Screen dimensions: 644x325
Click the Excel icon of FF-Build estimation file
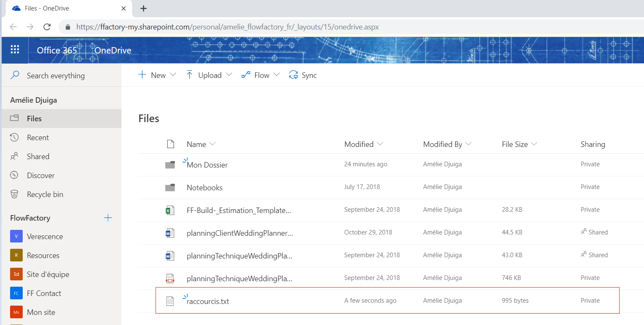(x=170, y=210)
